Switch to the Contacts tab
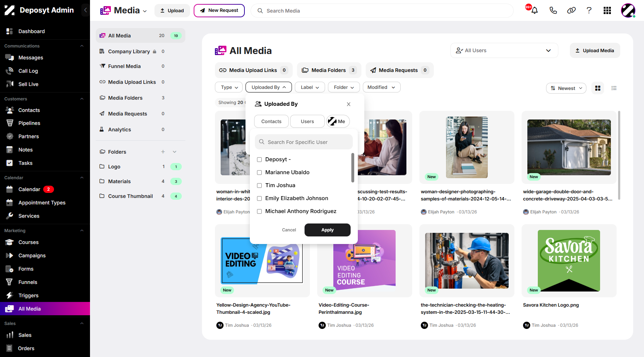This screenshot has height=357, width=644. [271, 121]
